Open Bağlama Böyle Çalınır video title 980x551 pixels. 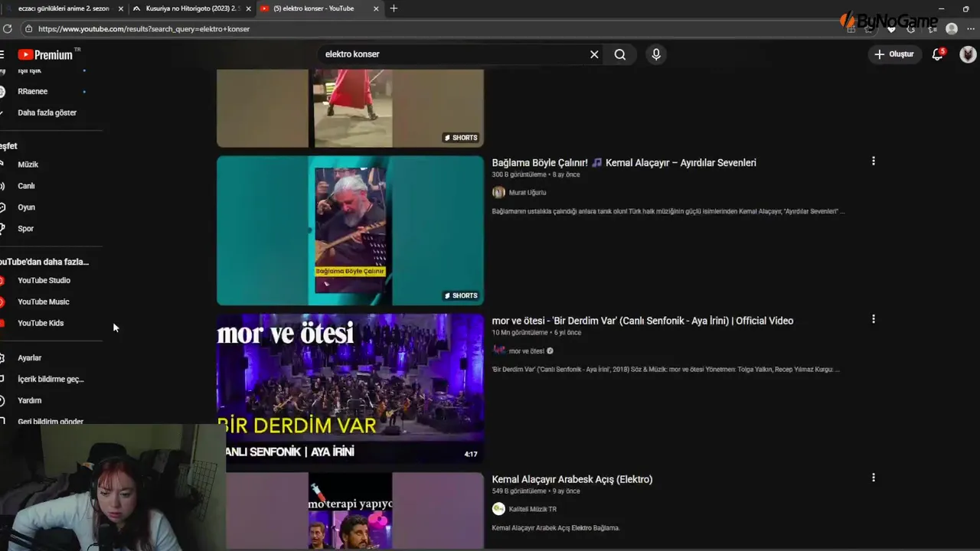(624, 163)
